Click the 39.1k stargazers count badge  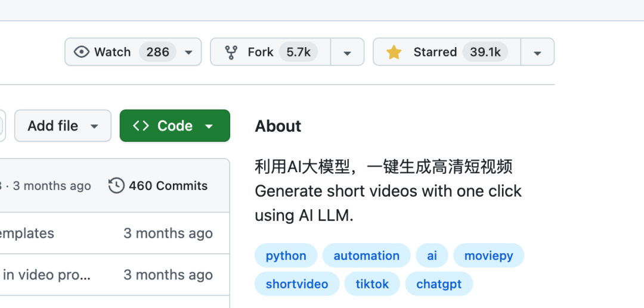point(485,52)
